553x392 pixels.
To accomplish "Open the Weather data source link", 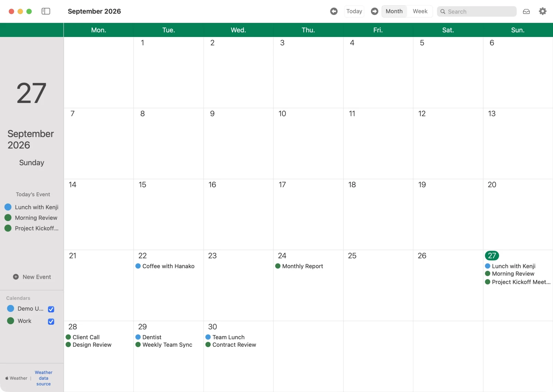I will tap(44, 378).
